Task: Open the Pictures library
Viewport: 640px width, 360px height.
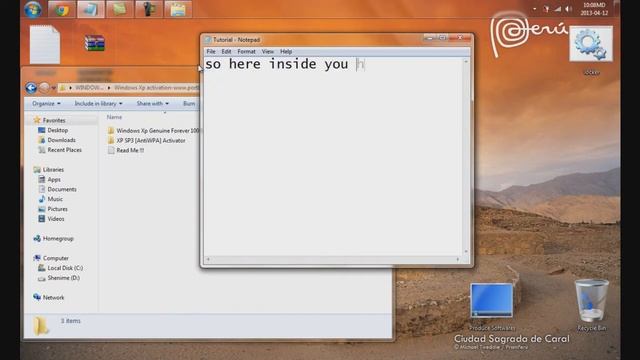Action: point(58,209)
